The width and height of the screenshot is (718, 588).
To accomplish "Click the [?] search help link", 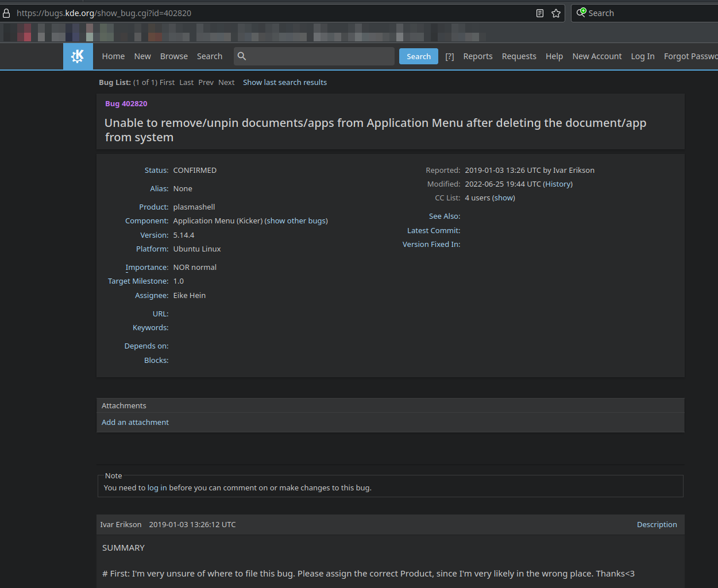I will click(450, 56).
